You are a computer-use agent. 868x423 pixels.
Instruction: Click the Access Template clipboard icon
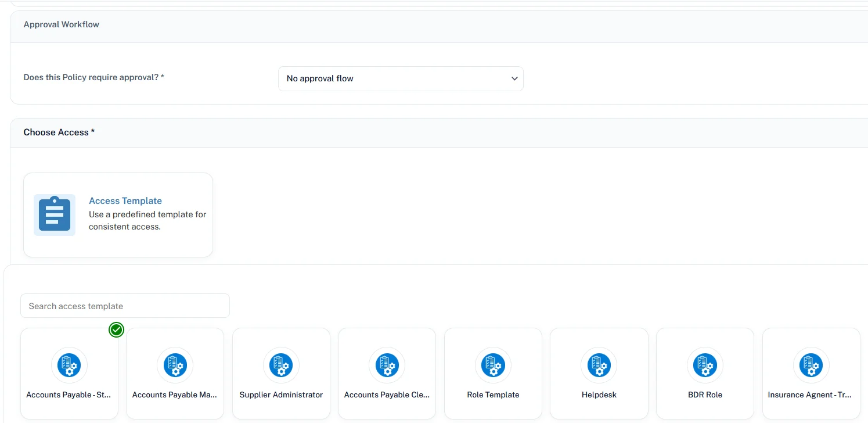[x=55, y=215]
